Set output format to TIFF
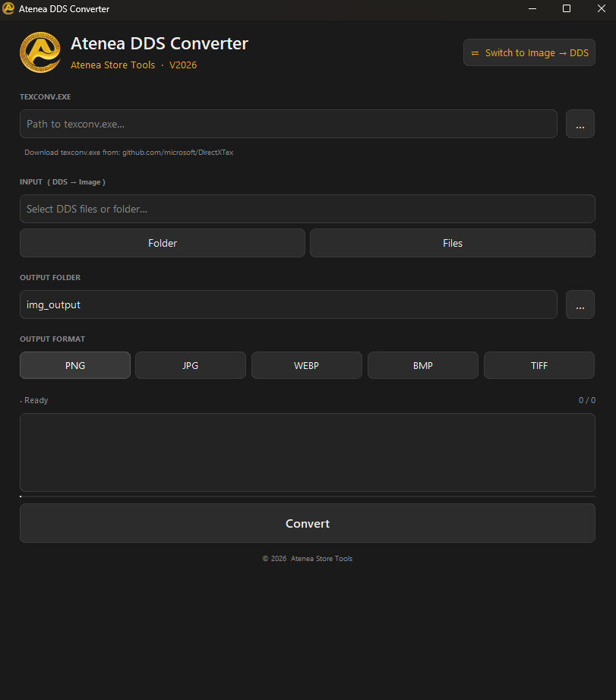The height and width of the screenshot is (700, 616). 539,365
